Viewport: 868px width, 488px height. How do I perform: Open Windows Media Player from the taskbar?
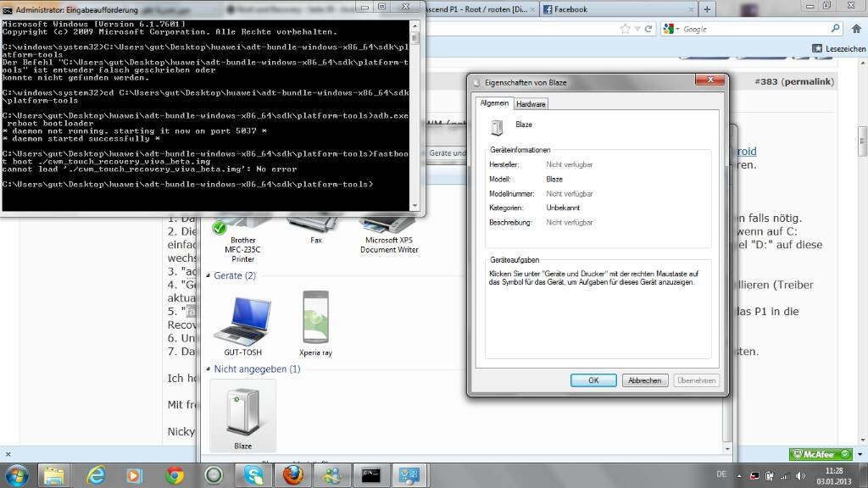pyautogui.click(x=134, y=476)
